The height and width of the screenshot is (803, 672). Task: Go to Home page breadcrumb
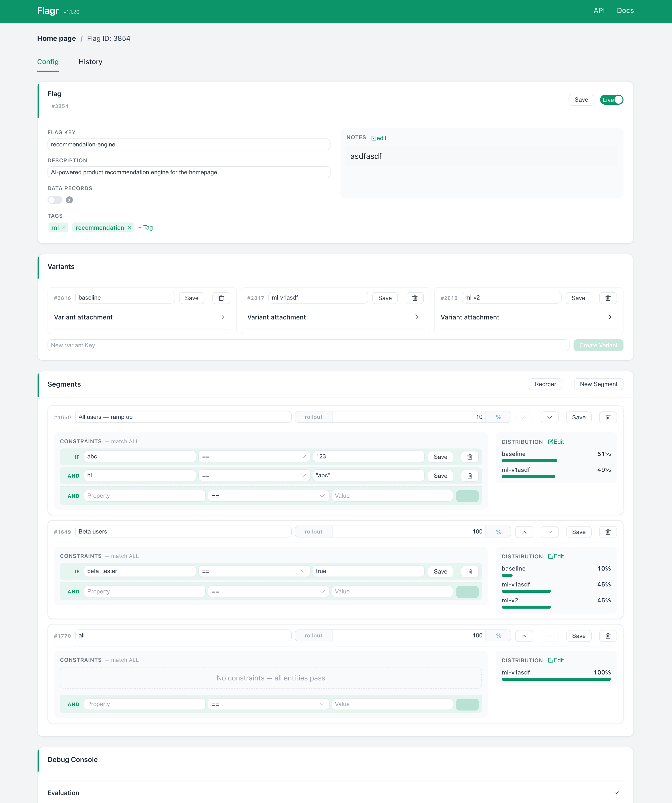click(x=56, y=38)
